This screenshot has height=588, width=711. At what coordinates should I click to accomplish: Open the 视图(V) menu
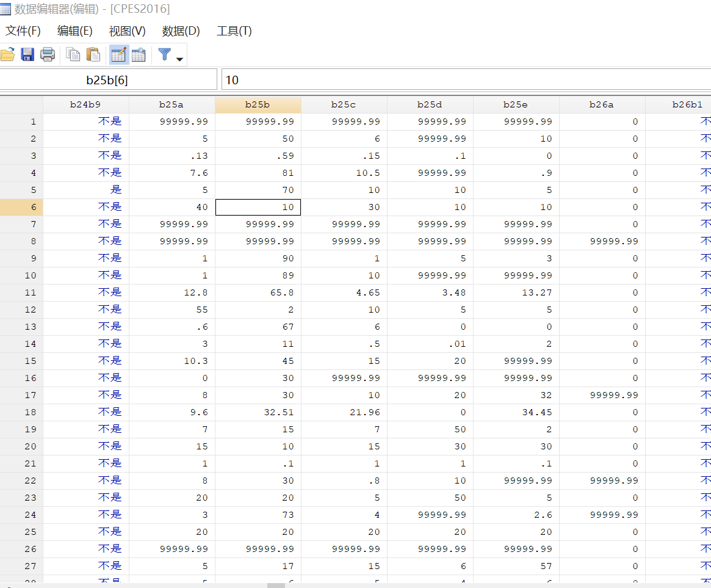click(127, 31)
